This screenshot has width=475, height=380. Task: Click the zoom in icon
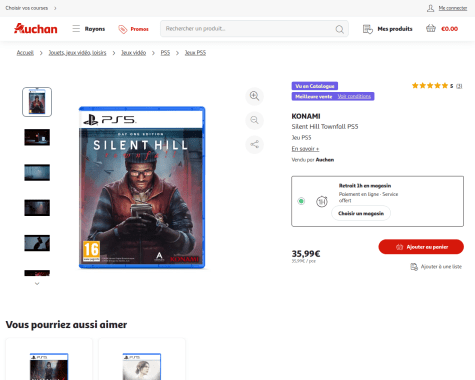pos(255,96)
